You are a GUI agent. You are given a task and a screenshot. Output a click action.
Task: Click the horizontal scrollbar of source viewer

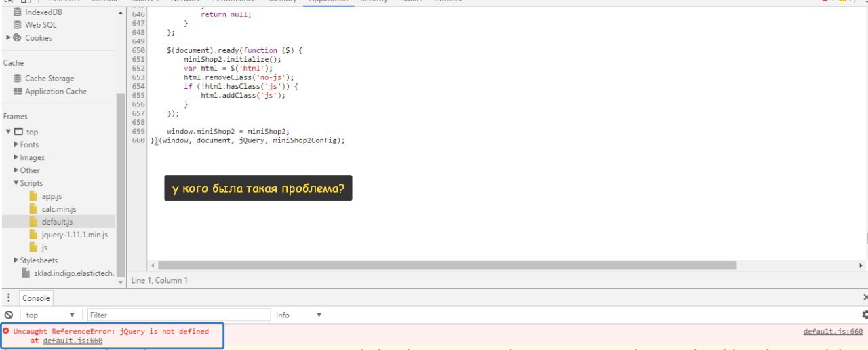pyautogui.click(x=447, y=265)
